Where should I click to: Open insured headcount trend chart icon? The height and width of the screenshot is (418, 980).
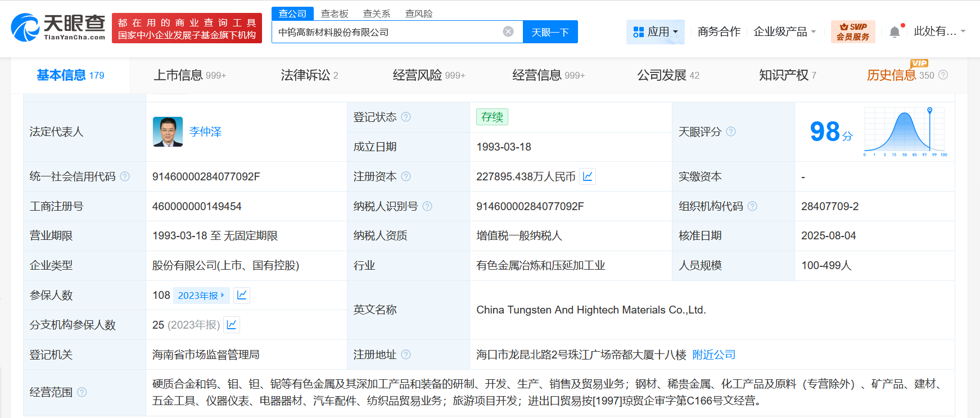242,295
